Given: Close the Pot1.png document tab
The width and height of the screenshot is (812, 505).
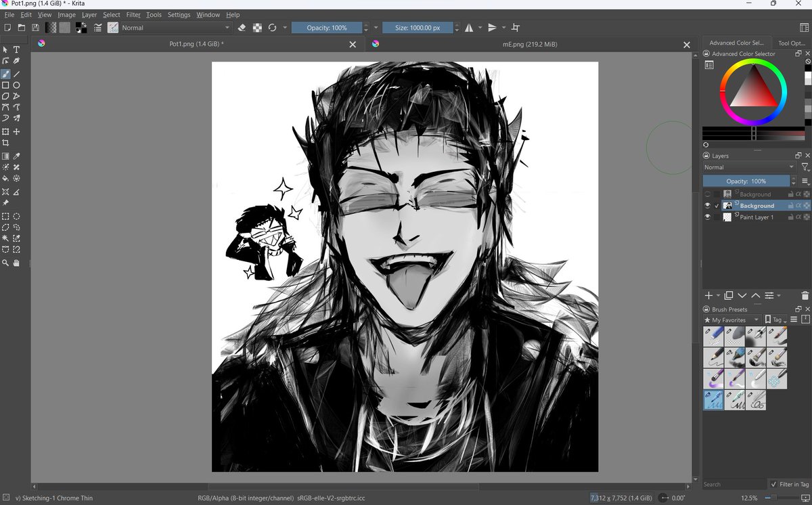Looking at the screenshot, I should [x=352, y=45].
